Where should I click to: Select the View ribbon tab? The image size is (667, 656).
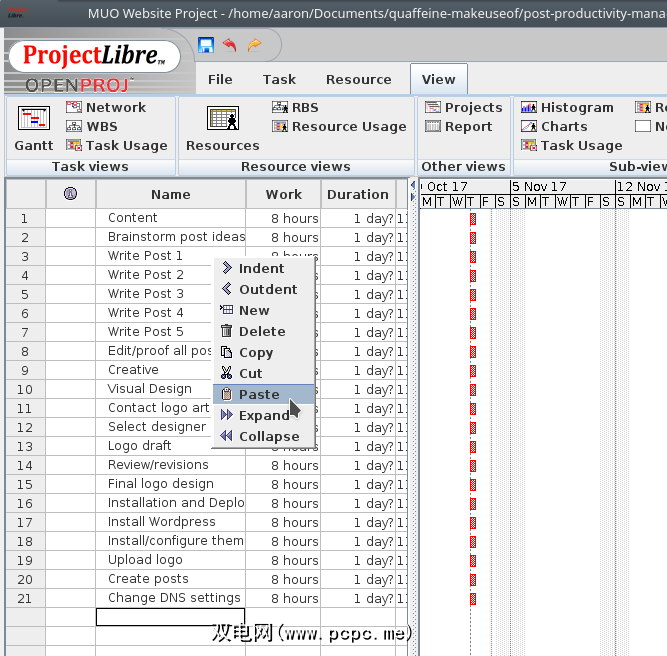(439, 80)
